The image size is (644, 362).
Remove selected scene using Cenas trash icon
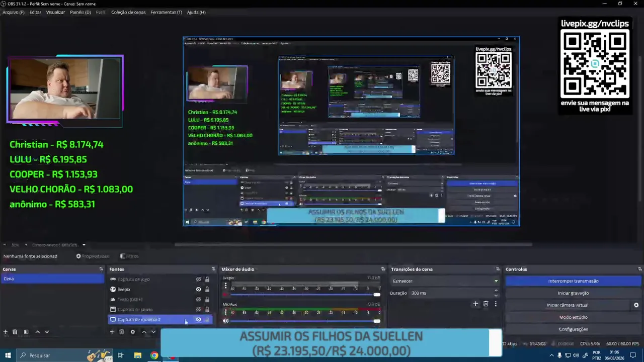click(15, 332)
